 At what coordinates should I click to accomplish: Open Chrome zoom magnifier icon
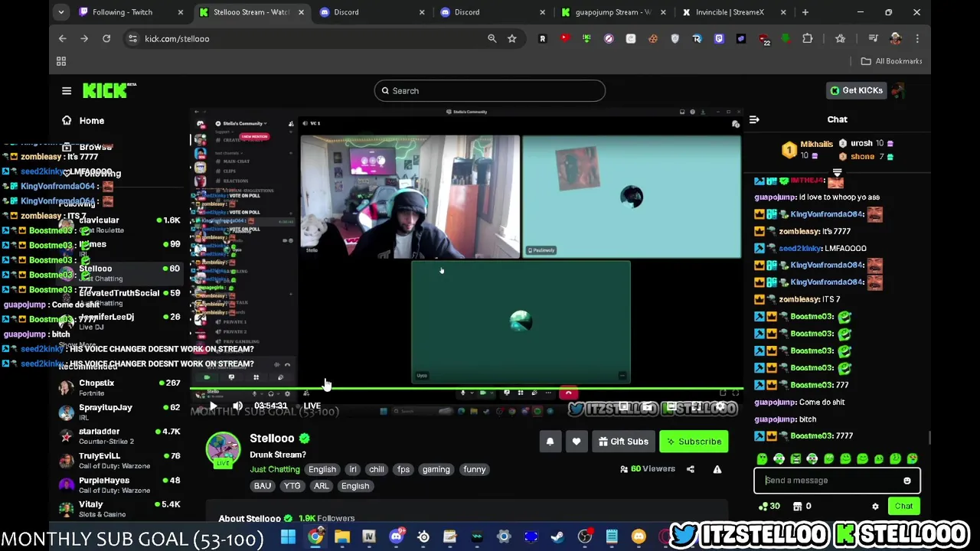pos(492,38)
